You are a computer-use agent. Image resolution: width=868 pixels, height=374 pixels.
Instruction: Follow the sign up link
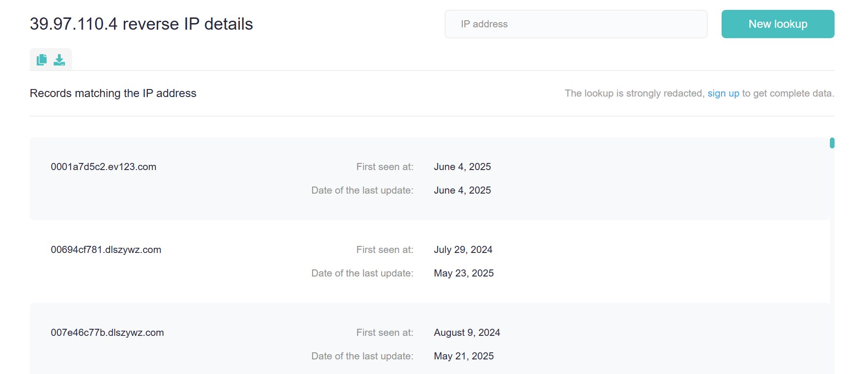tap(723, 93)
